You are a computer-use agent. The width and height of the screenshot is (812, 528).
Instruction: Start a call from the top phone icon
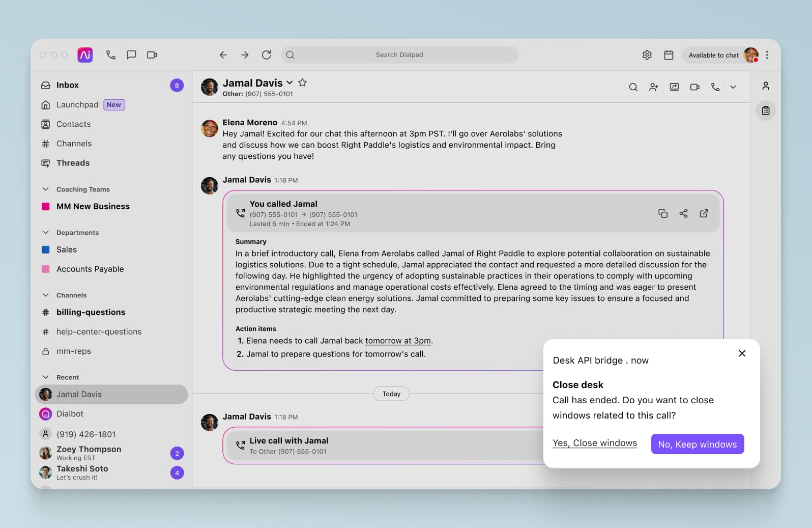pyautogui.click(x=111, y=55)
